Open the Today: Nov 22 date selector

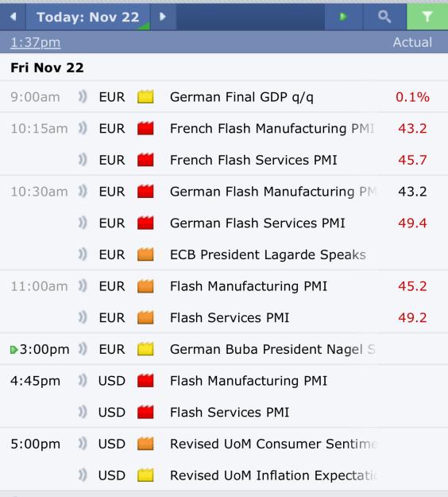87,17
